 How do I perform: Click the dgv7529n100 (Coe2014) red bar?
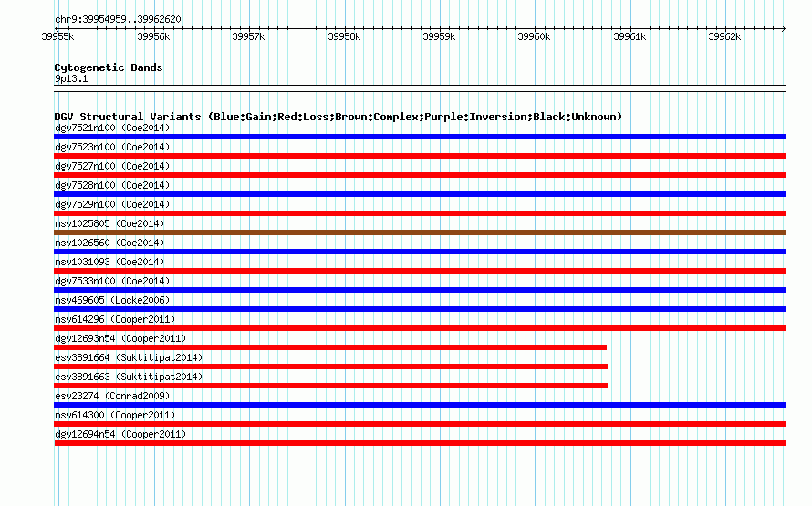[420, 213]
